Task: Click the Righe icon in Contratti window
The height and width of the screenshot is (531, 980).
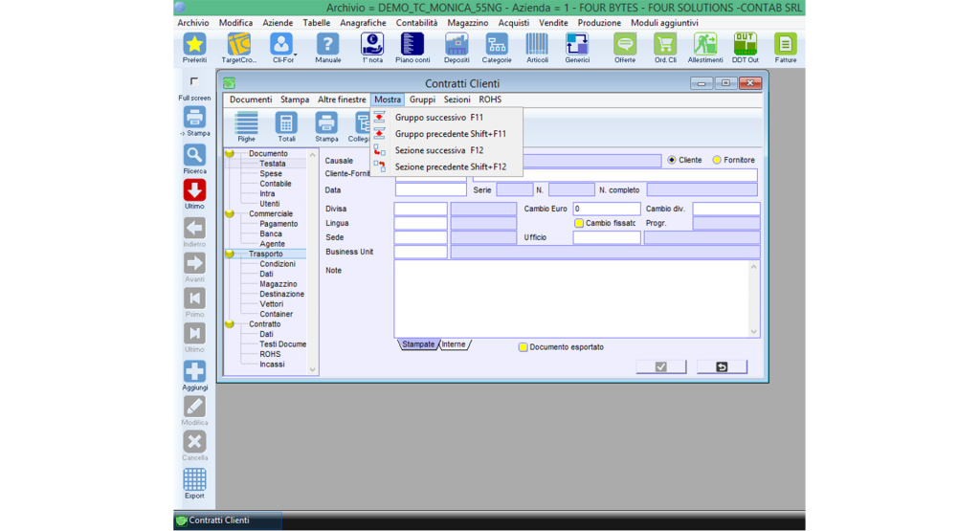Action: point(246,123)
